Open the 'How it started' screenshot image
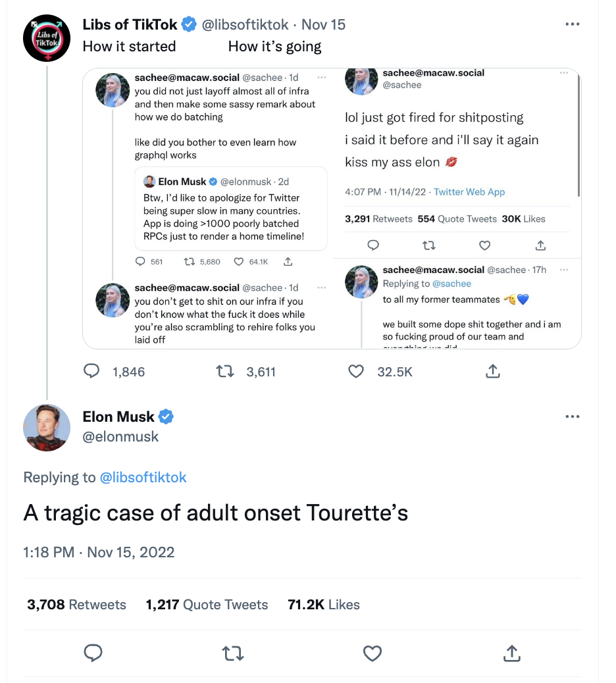The image size is (616, 683). [x=207, y=208]
